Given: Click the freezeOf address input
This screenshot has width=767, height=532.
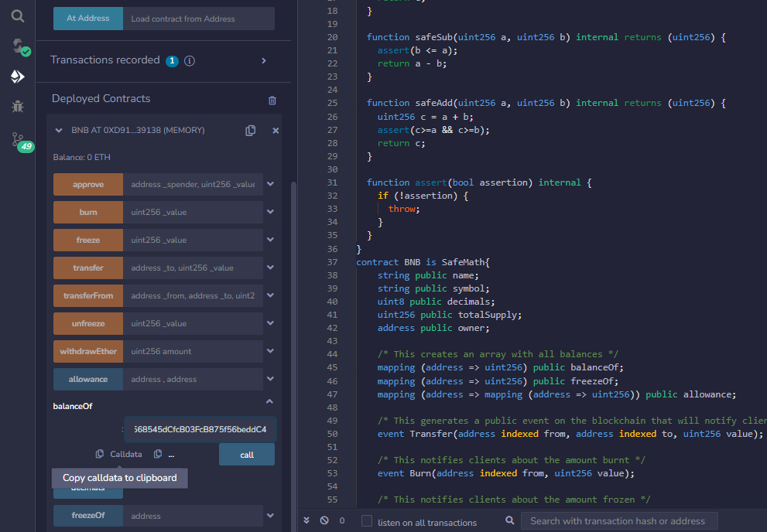Looking at the screenshot, I should coord(193,516).
